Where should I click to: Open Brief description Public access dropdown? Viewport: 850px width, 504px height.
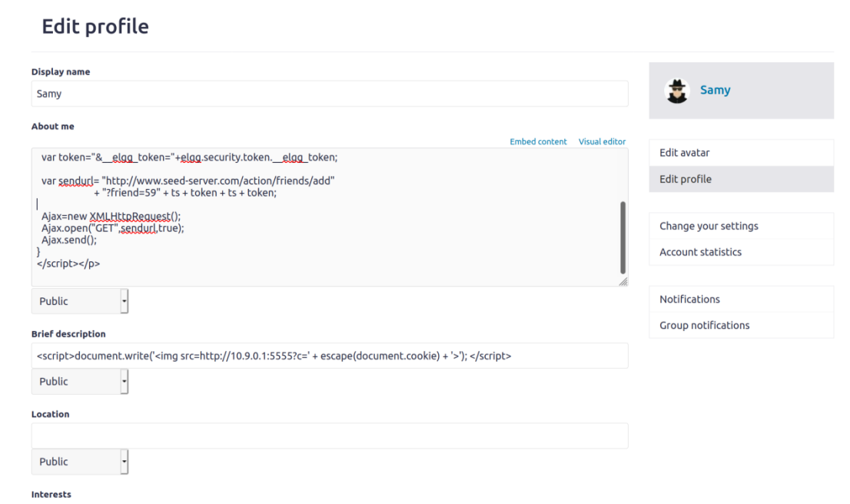(80, 382)
